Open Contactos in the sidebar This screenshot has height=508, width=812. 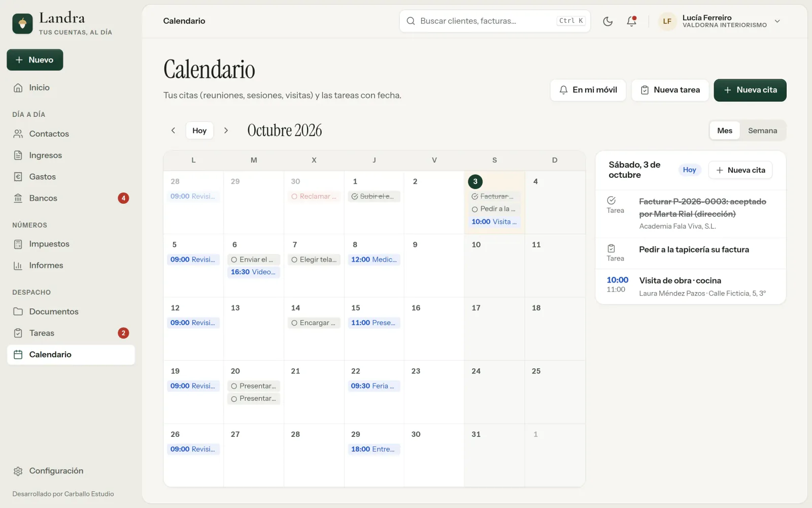point(71,134)
